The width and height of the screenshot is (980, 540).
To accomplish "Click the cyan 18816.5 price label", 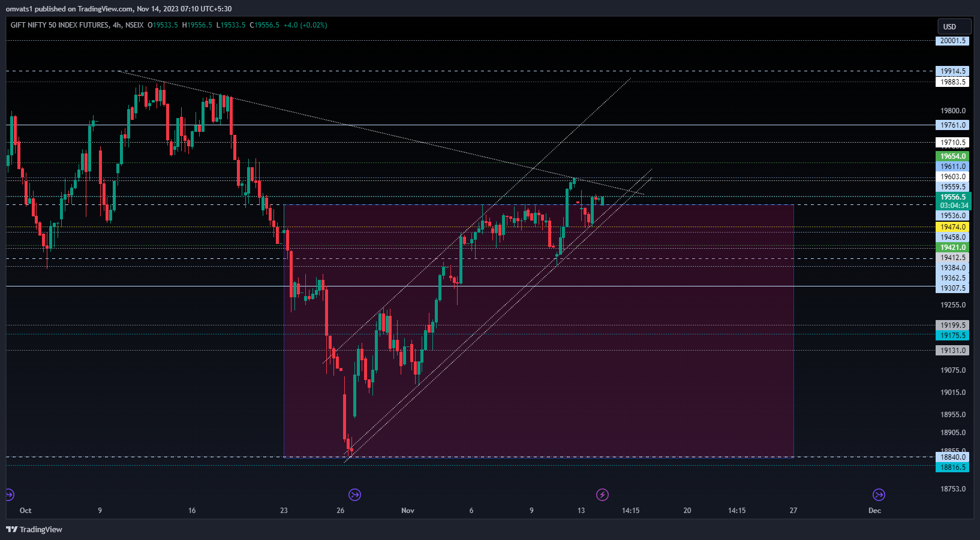I will point(952,467).
